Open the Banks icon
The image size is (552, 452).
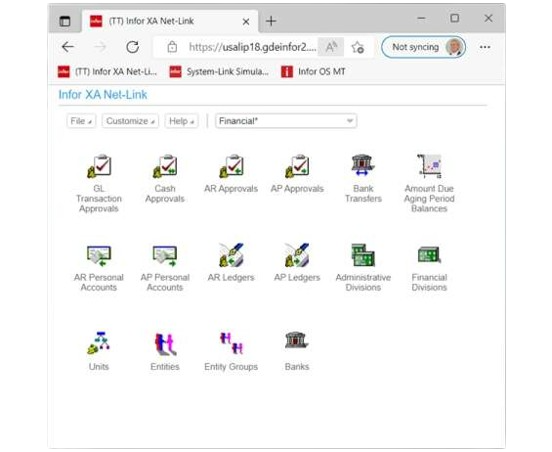click(x=297, y=340)
